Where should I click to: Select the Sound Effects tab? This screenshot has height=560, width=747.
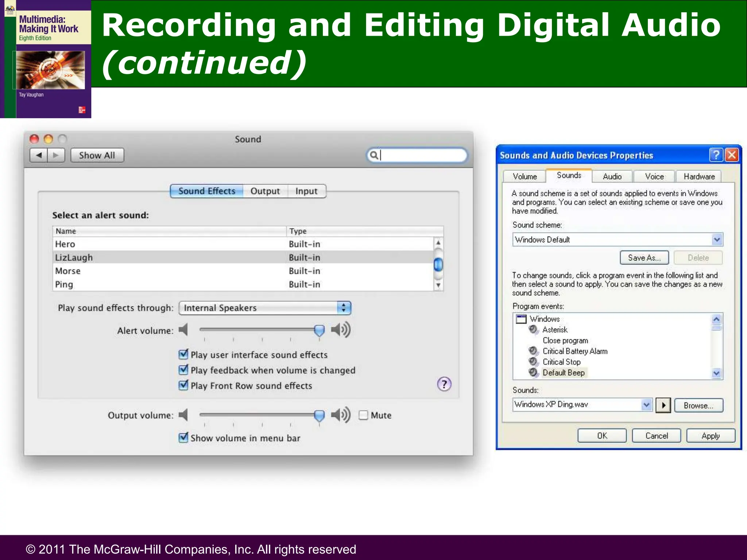click(207, 191)
